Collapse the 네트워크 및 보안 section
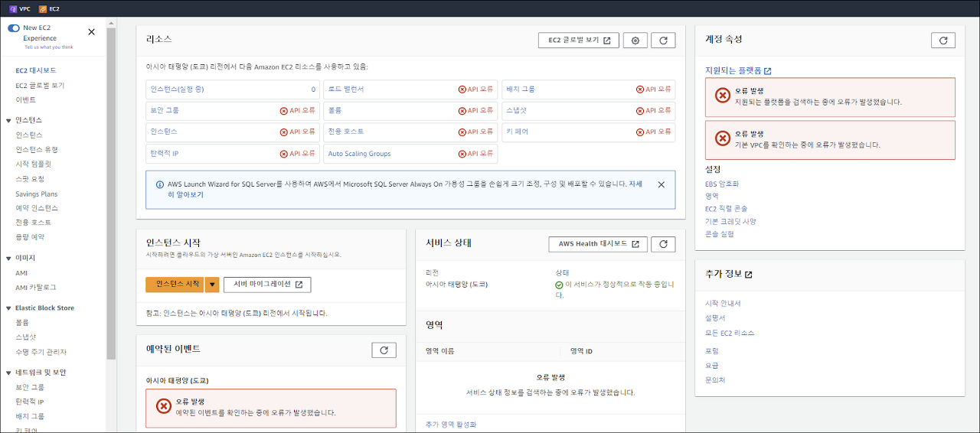This screenshot has width=980, height=433. pos(8,372)
